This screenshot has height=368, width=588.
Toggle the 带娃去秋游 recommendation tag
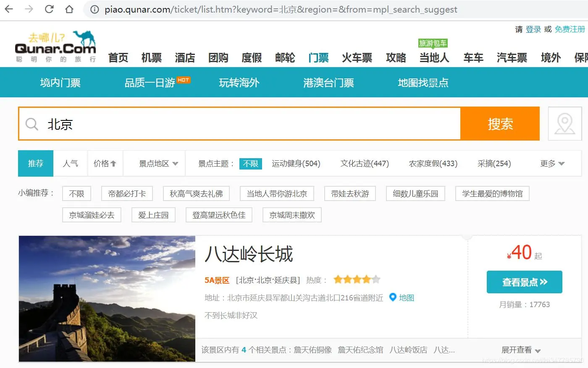[349, 193]
